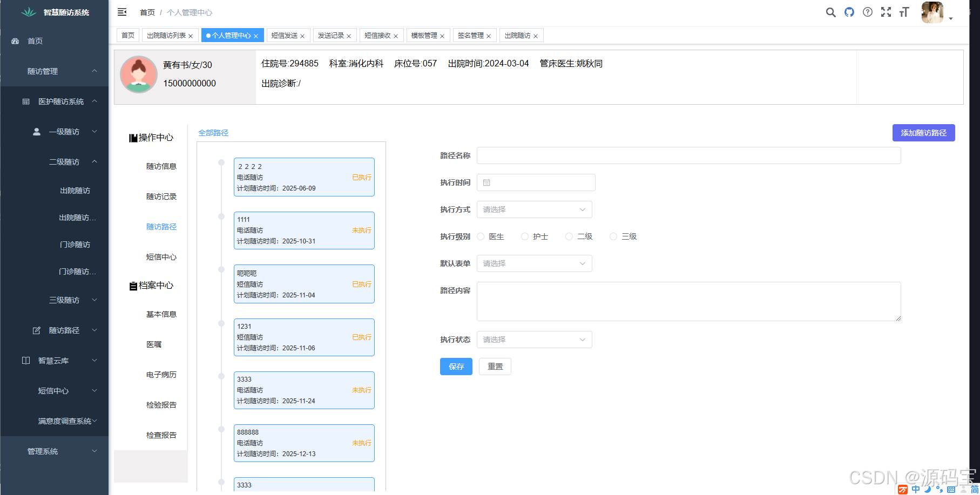The height and width of the screenshot is (495, 980).
Task: Select the 医生 execution level radio
Action: click(x=481, y=236)
